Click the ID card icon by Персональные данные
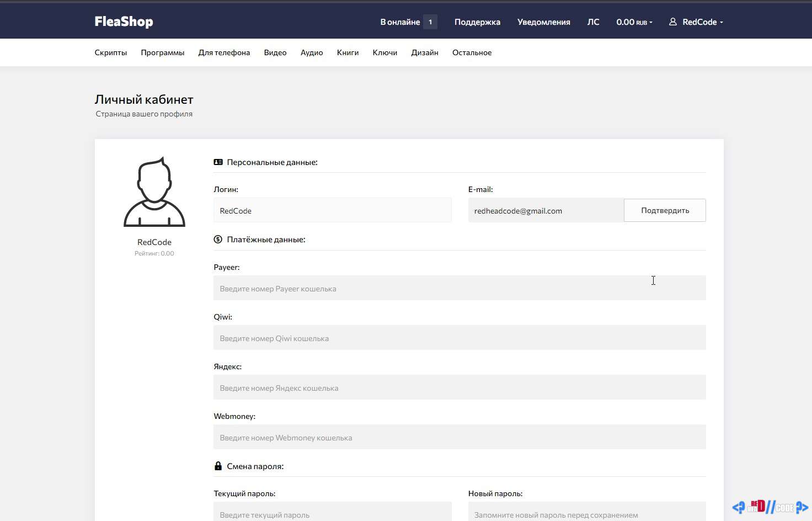This screenshot has width=812, height=521. [x=218, y=162]
